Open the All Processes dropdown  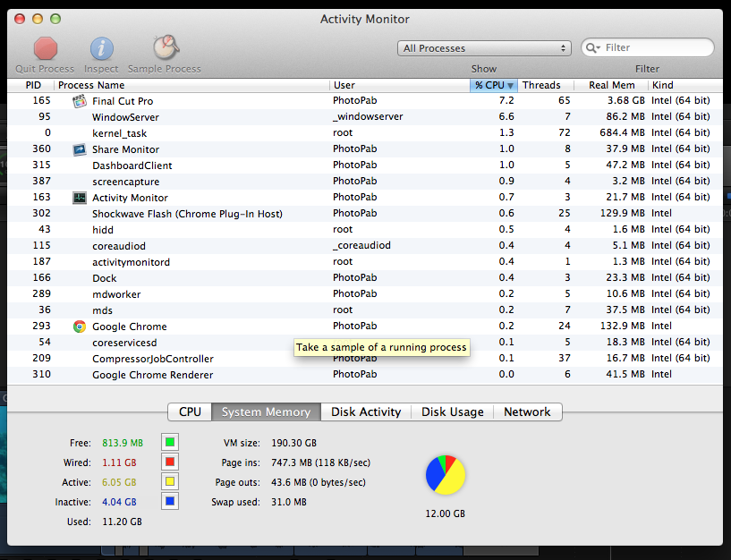[x=484, y=48]
